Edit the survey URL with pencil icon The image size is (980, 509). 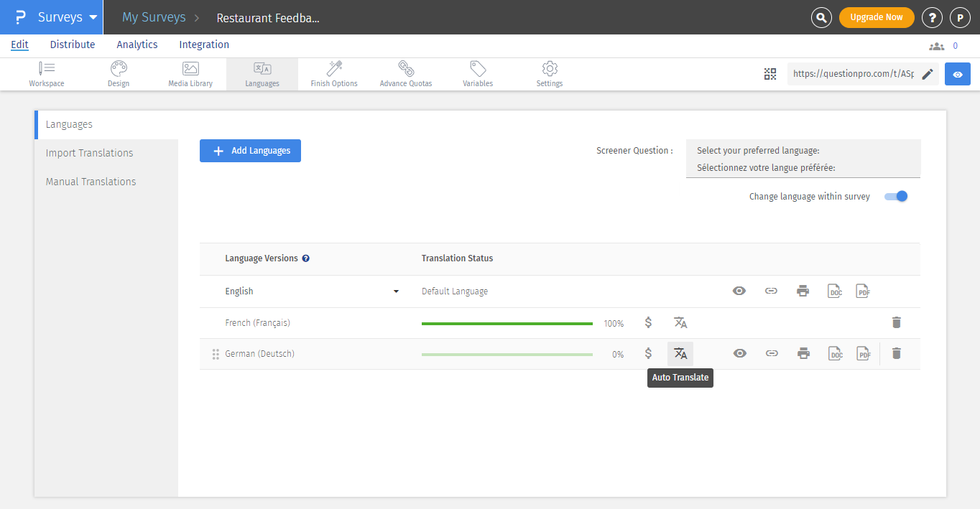click(x=928, y=74)
